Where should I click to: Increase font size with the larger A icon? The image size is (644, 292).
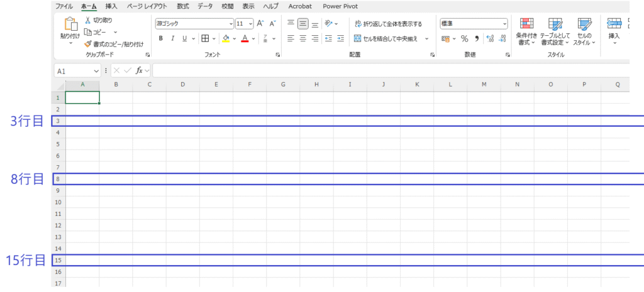pyautogui.click(x=260, y=24)
